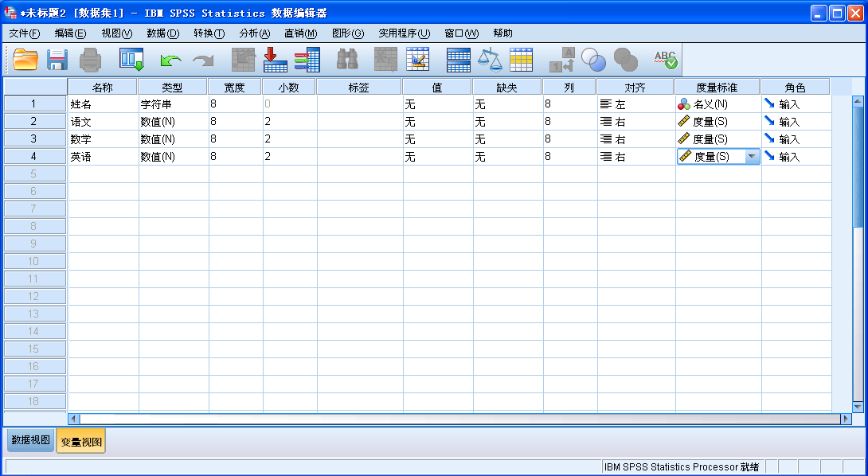Select the variable name cell 语文
The width and height of the screenshot is (868, 476).
103,122
